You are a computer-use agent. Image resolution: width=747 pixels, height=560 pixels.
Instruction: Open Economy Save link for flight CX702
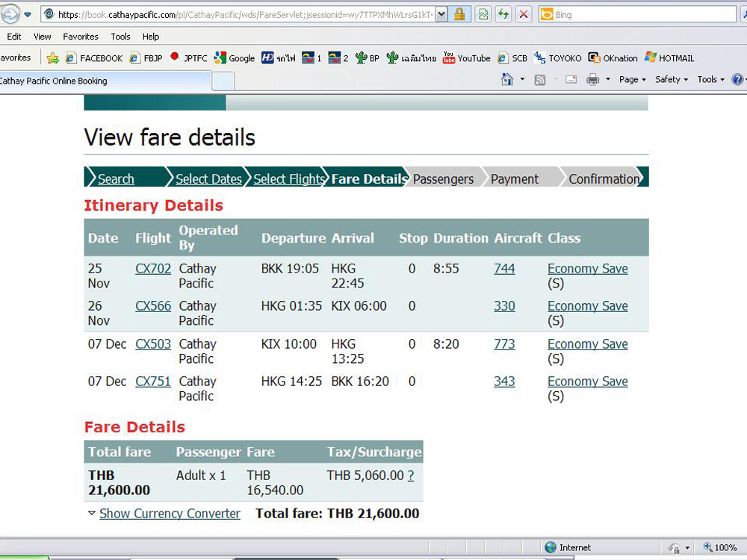coord(587,269)
